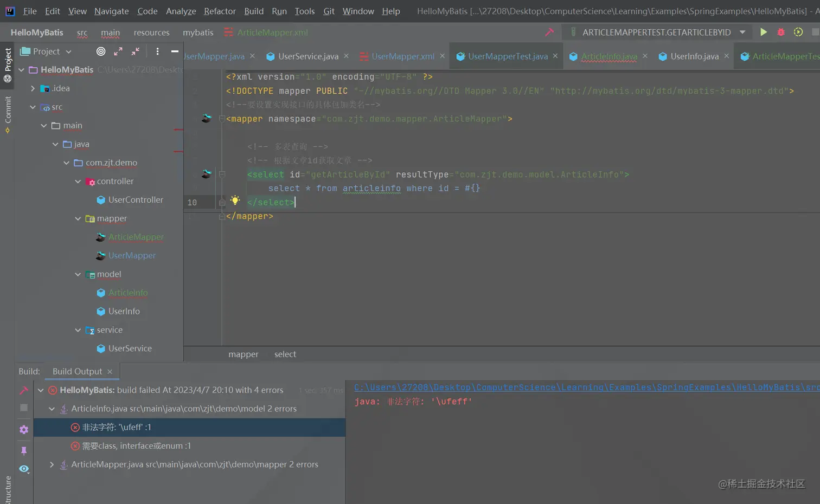Click the green Run button
The height and width of the screenshot is (504, 820).
[x=764, y=32]
